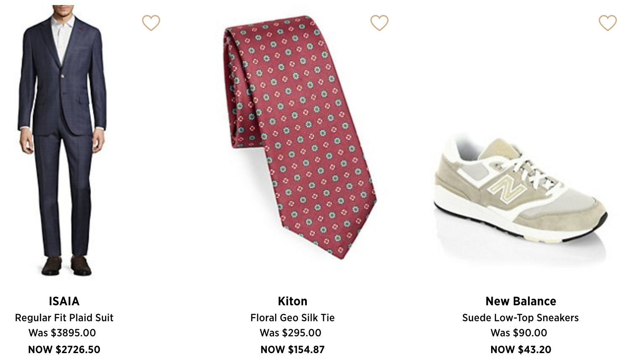Image resolution: width=633 pixels, height=364 pixels.
Task: Click the Was $3895.00 original price
Action: [x=62, y=333]
